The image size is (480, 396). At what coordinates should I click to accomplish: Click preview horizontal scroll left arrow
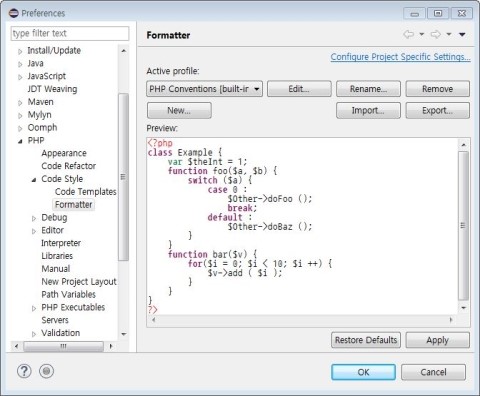click(x=154, y=320)
